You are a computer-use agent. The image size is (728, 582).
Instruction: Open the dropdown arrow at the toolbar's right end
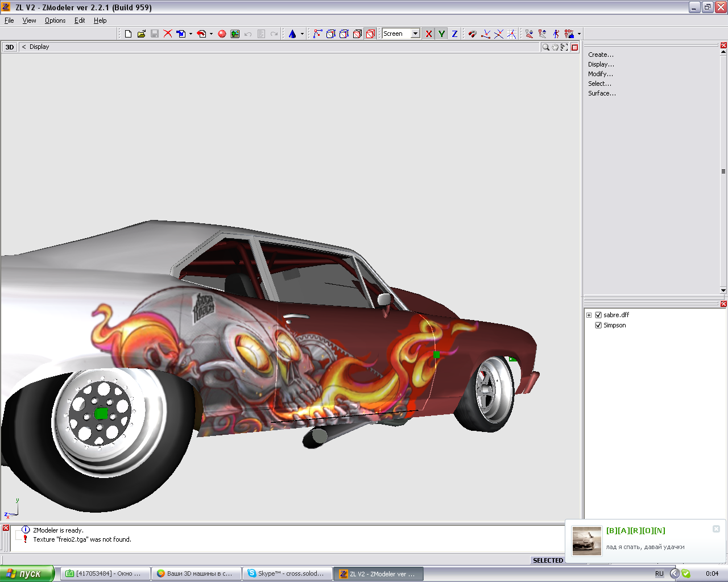click(579, 34)
